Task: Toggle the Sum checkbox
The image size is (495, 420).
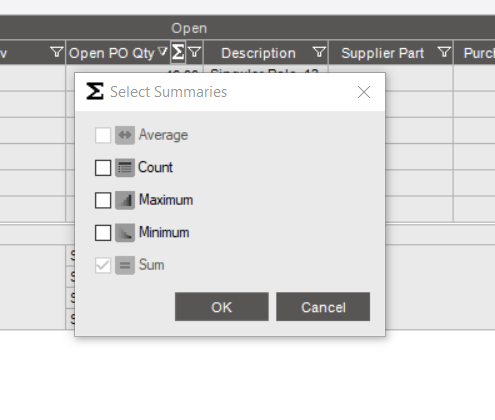Action: coord(103,265)
